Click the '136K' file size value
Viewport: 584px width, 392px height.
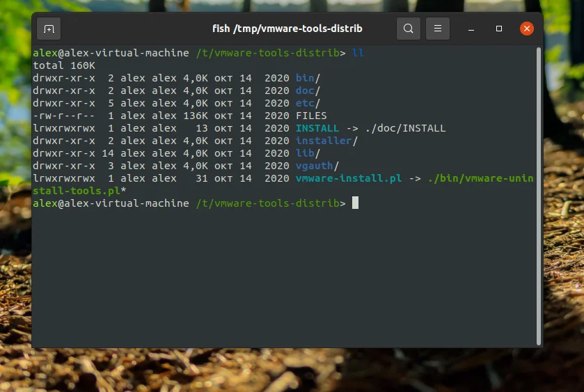coord(196,116)
